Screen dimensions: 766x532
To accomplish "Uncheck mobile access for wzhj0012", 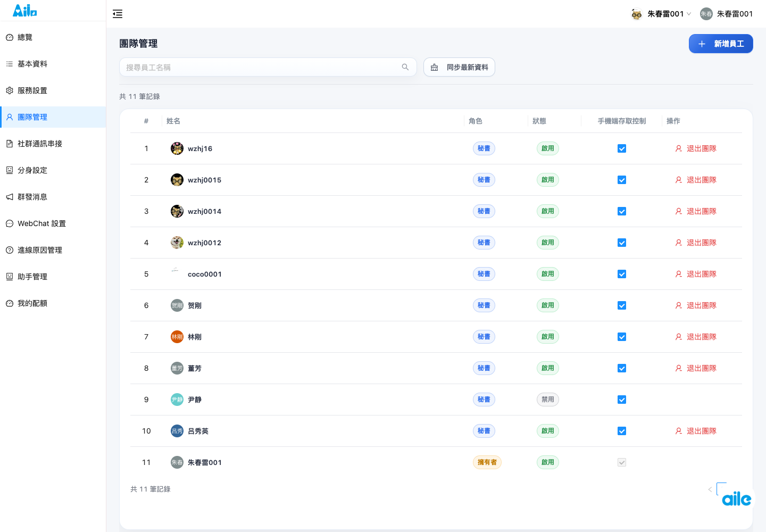I will click(x=622, y=243).
